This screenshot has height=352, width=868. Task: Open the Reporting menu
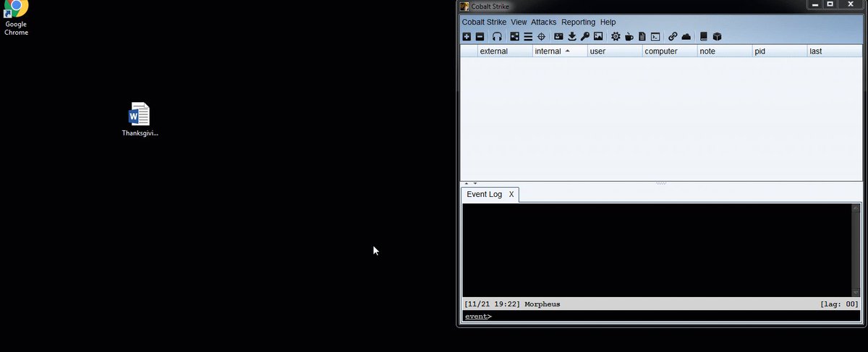click(578, 22)
